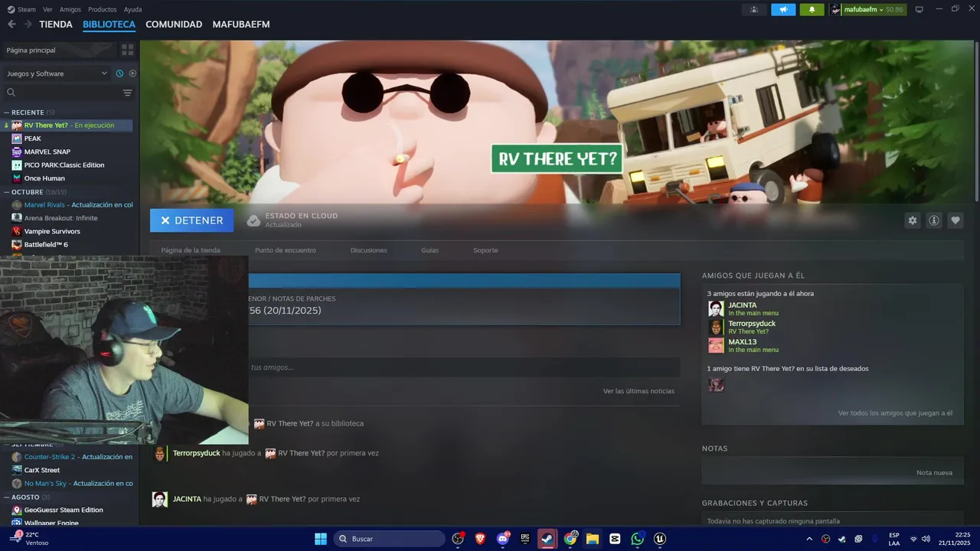Image resolution: width=980 pixels, height=551 pixels.
Task: Open Ver las últimas noticias link
Action: pos(639,391)
